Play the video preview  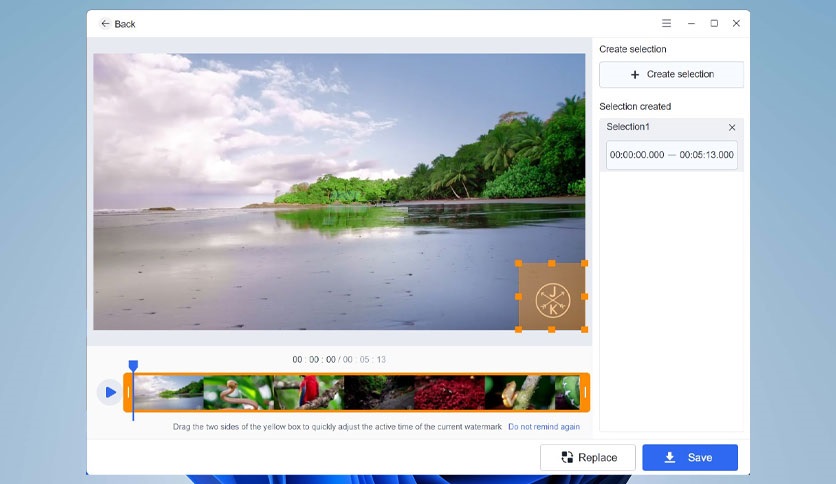click(108, 392)
